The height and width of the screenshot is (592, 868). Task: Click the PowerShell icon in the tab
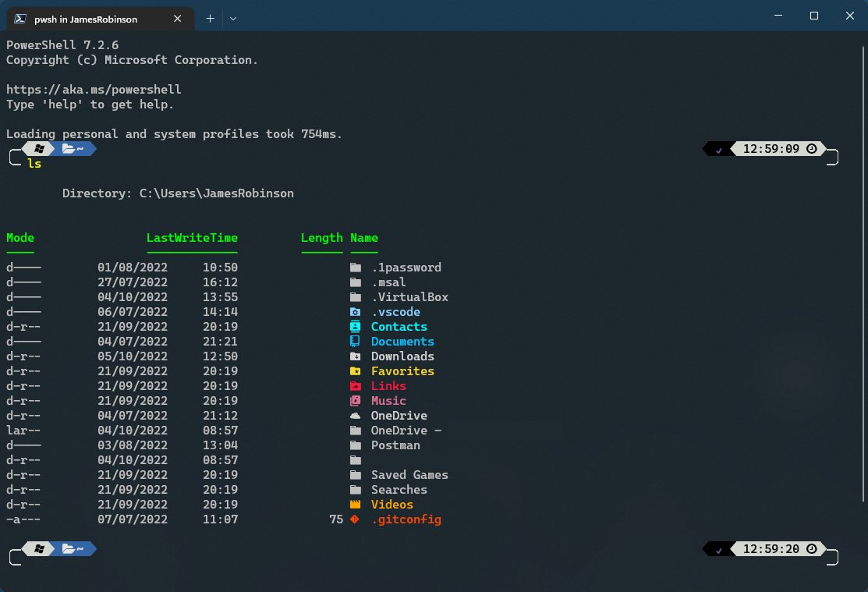pos(20,19)
